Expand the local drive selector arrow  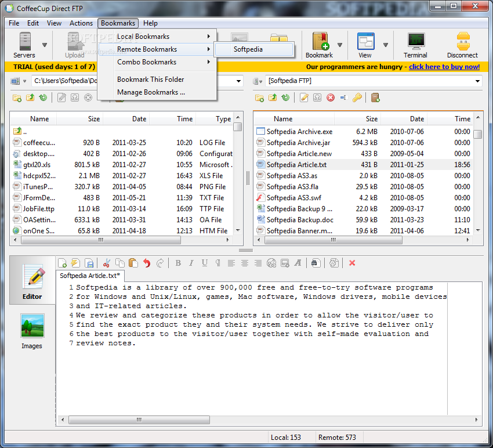(24, 81)
